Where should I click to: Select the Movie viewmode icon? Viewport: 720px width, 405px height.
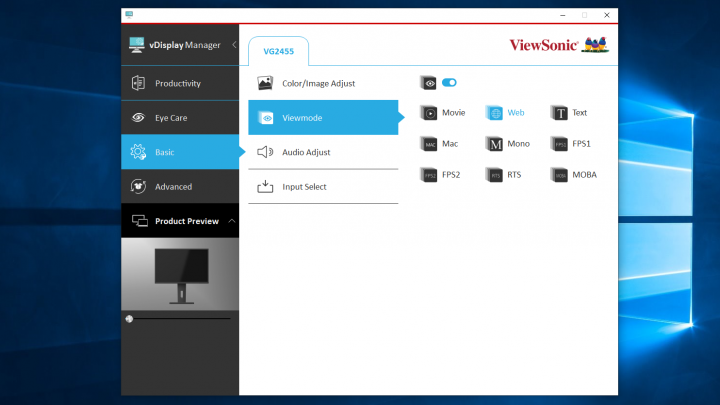[428, 112]
